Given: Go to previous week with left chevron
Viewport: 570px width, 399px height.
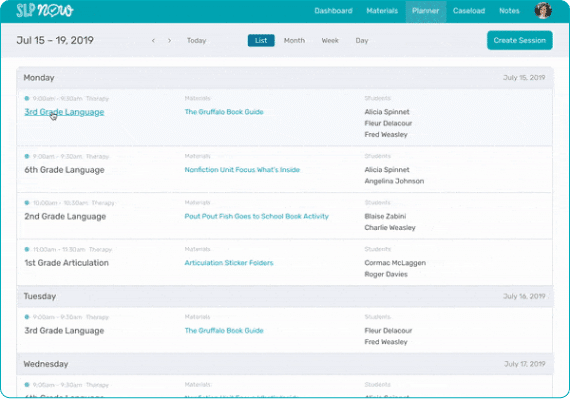Looking at the screenshot, I should (x=153, y=40).
